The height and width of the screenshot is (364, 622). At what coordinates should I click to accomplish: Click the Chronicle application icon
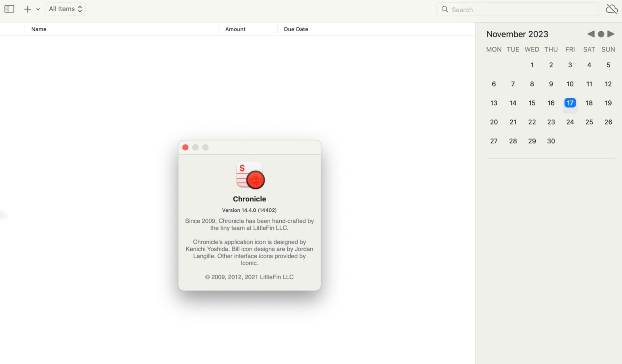click(249, 176)
